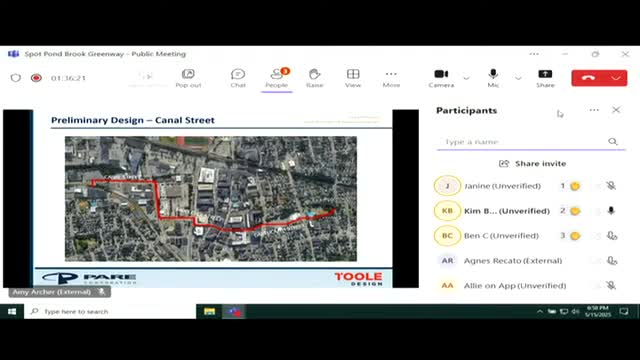
Task: Open the Windows Start menu
Action: 12,311
